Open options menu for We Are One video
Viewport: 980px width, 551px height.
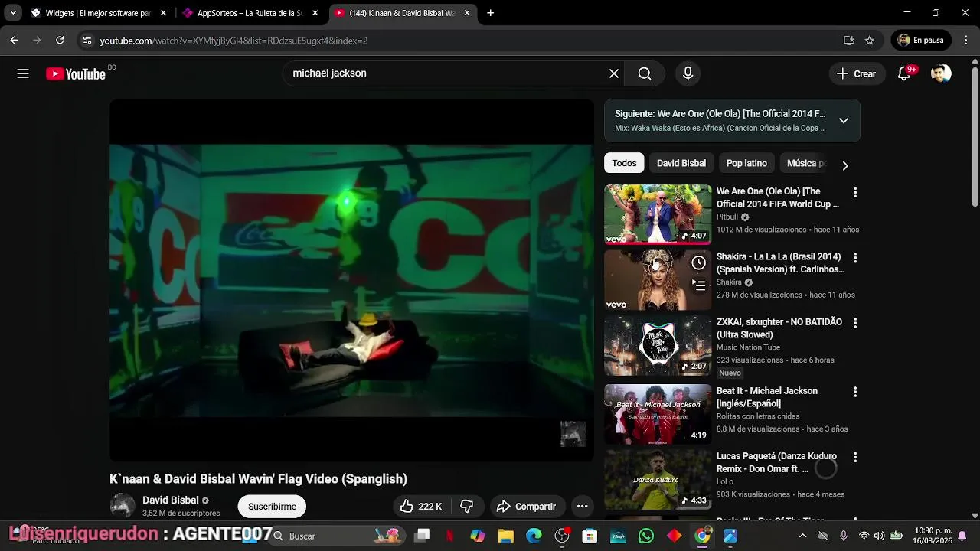855,192
